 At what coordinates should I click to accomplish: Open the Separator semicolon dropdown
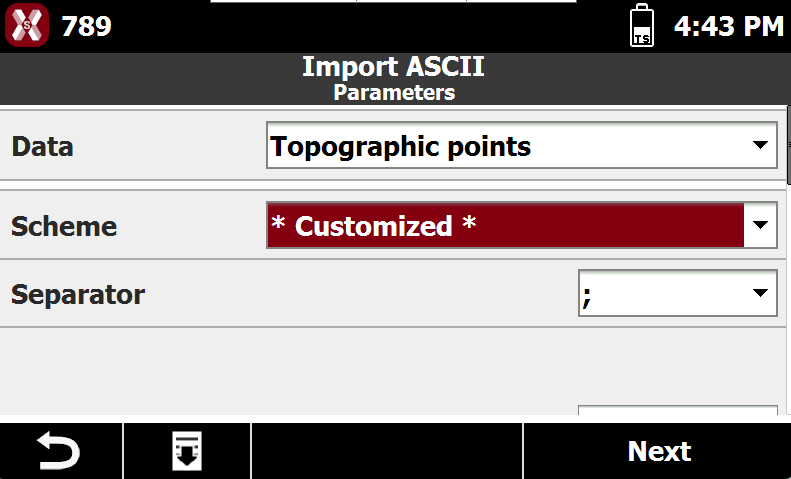(677, 293)
